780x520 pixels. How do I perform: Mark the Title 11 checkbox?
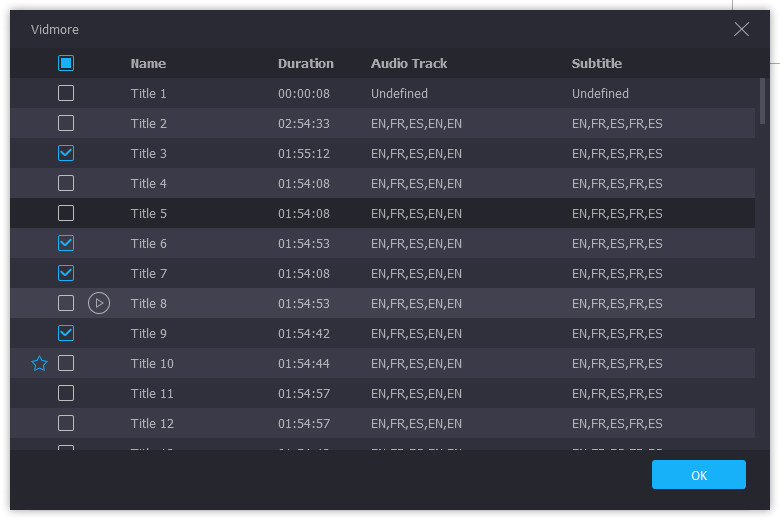coord(66,393)
